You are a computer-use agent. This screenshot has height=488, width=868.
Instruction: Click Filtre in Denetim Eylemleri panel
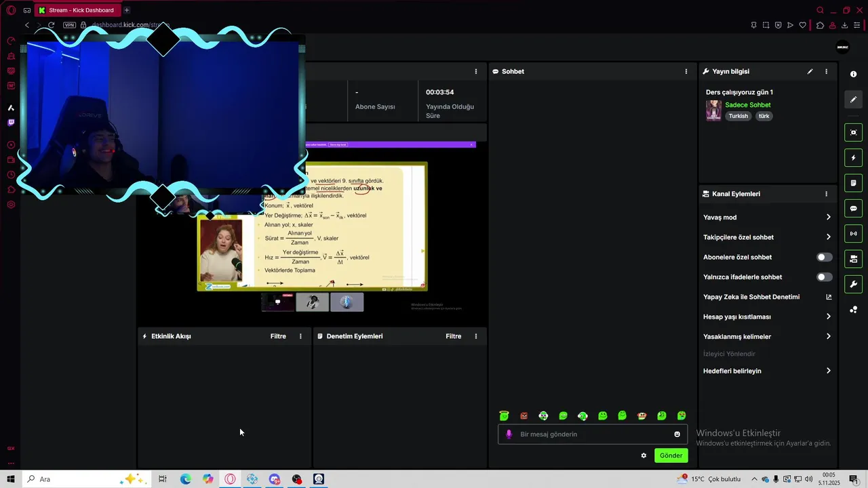click(453, 336)
